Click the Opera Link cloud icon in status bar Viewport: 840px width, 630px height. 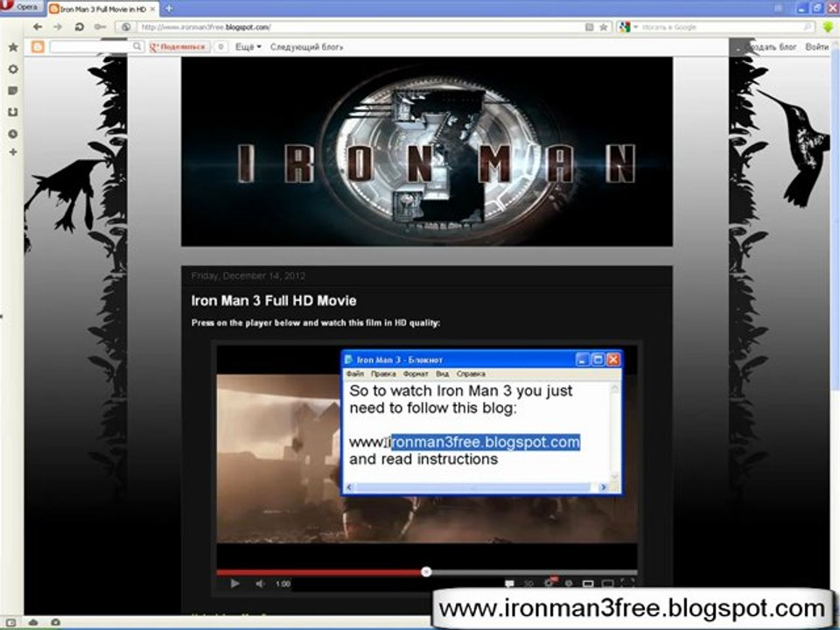33,622
